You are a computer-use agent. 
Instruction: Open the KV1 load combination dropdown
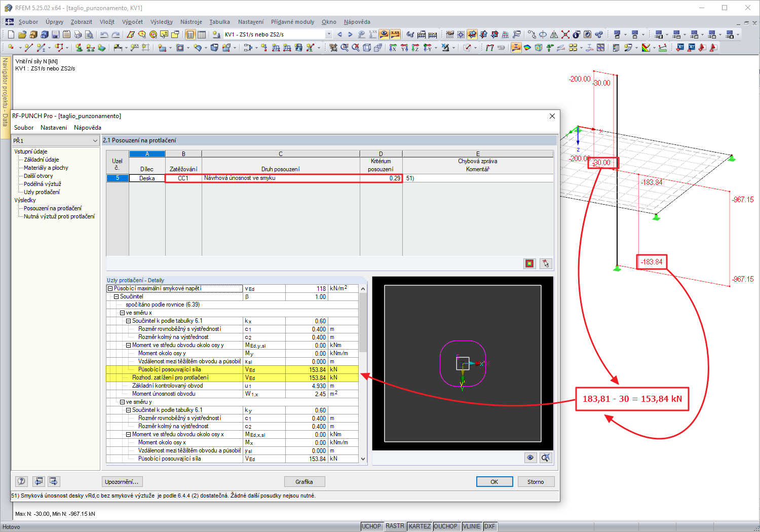pyautogui.click(x=329, y=34)
